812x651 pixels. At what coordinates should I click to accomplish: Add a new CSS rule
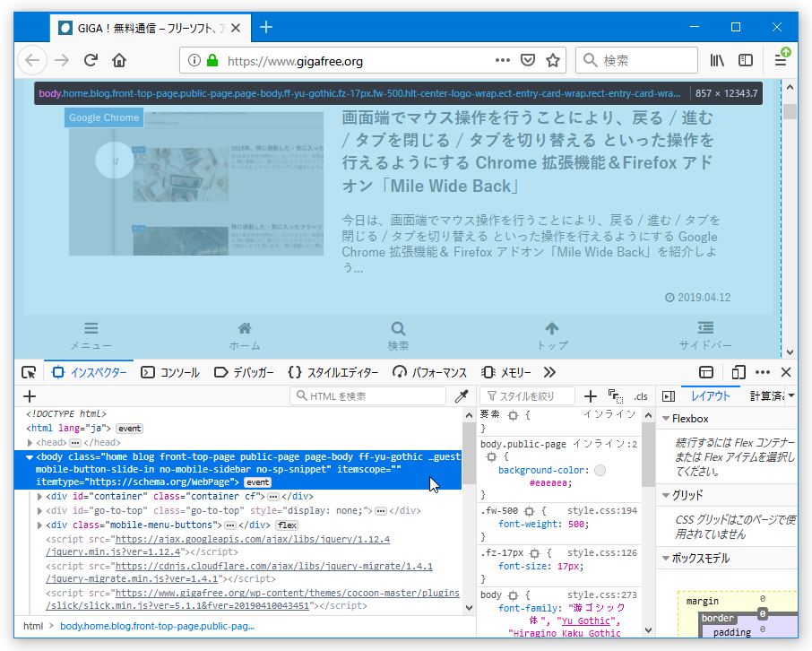[x=591, y=396]
